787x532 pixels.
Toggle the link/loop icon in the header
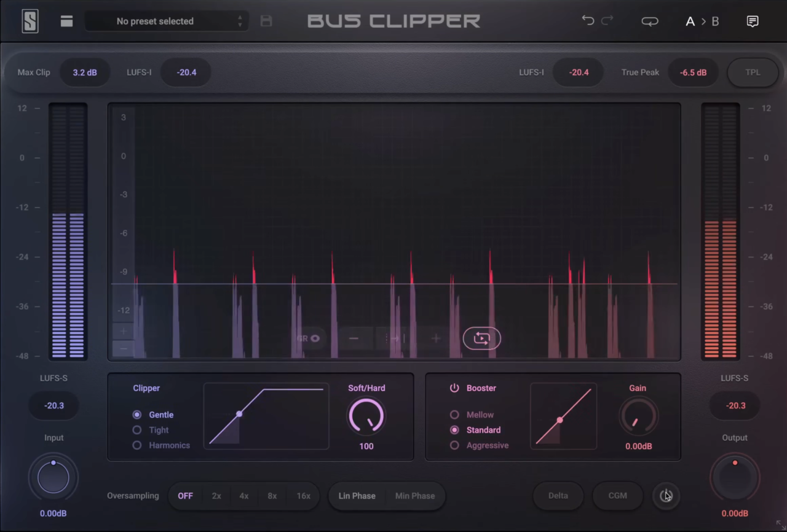(x=650, y=22)
